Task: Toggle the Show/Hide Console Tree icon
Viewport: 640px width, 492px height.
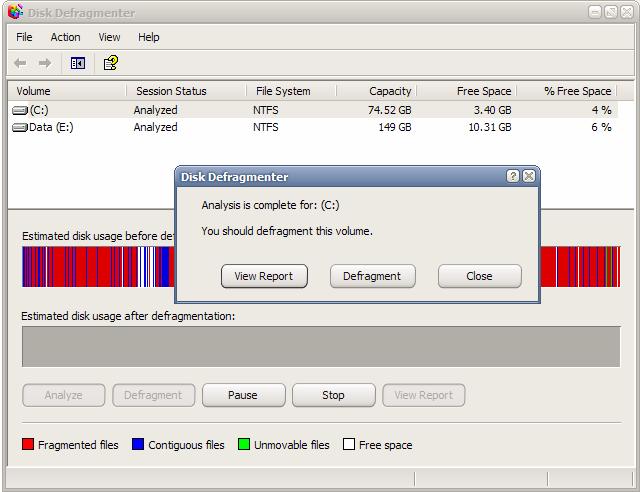Action: pos(78,63)
